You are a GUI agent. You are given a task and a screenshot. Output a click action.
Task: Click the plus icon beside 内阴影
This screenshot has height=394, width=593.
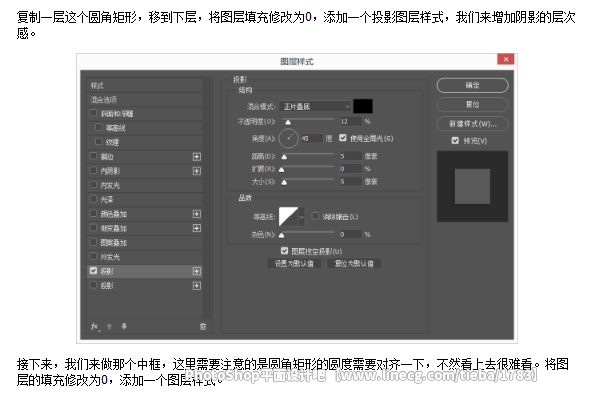197,171
